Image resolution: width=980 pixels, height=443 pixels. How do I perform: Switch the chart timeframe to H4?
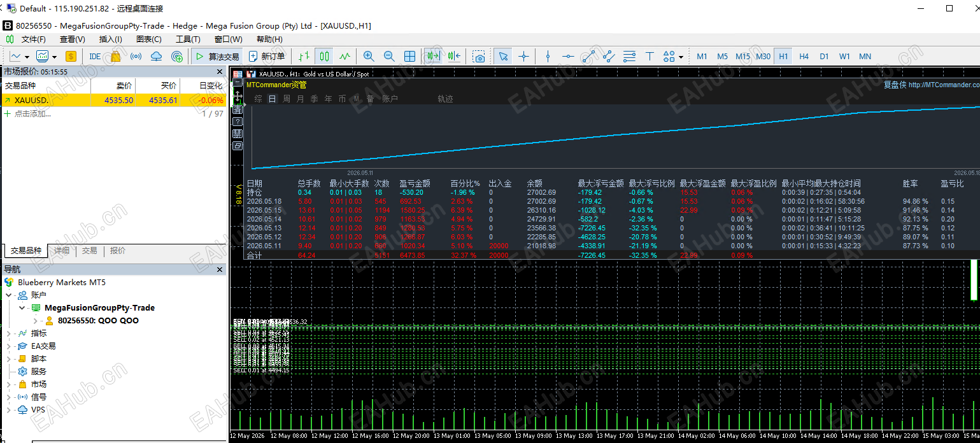804,56
